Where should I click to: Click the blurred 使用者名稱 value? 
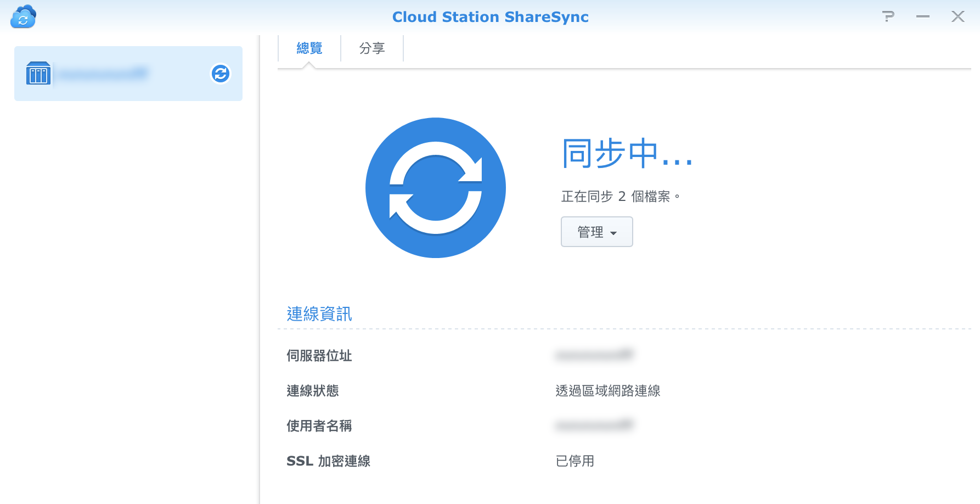[595, 425]
